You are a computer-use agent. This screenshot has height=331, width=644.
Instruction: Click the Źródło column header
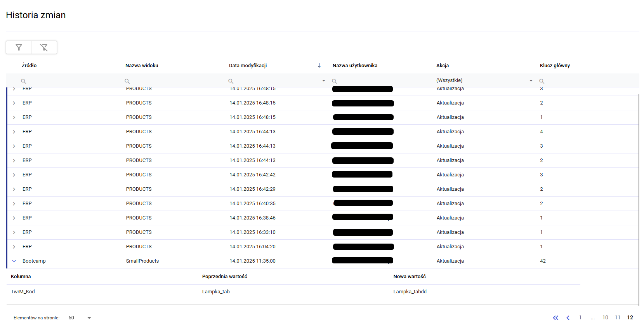pos(29,66)
